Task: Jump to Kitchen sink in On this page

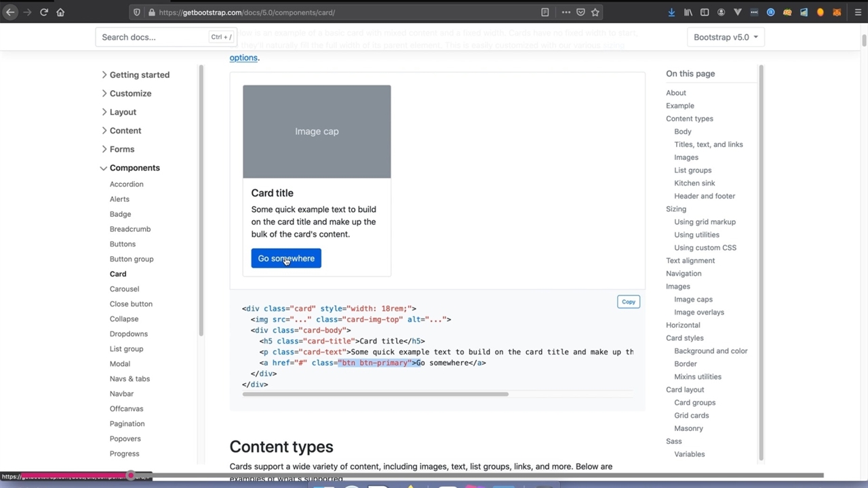Action: click(694, 183)
